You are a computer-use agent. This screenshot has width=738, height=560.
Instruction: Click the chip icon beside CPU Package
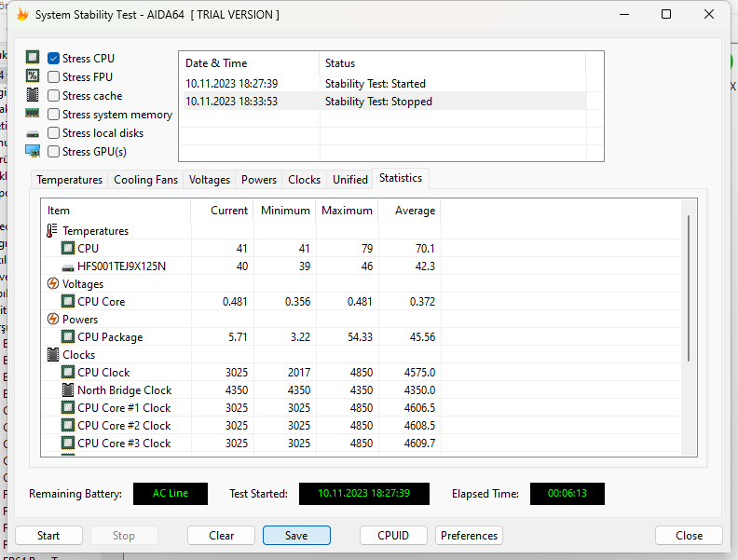pos(68,336)
